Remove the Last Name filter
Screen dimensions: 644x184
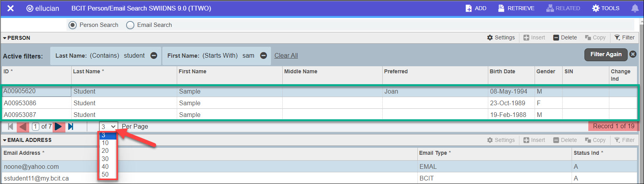click(154, 56)
